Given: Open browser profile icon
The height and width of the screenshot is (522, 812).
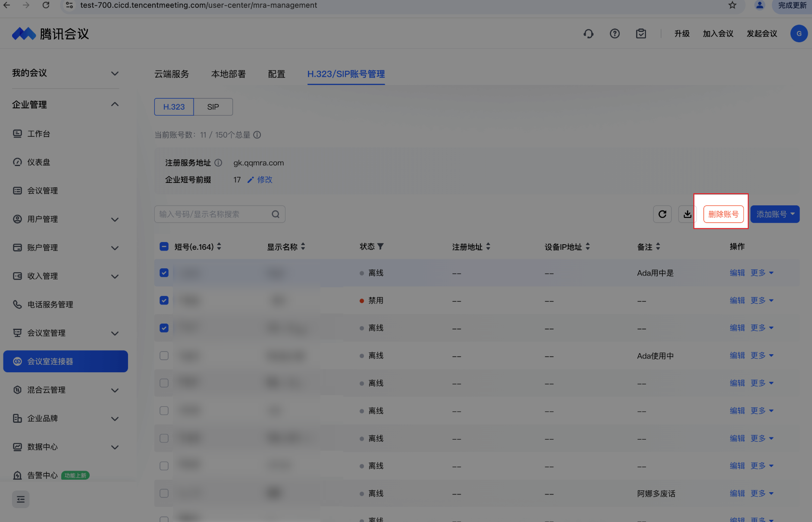Looking at the screenshot, I should (759, 5).
